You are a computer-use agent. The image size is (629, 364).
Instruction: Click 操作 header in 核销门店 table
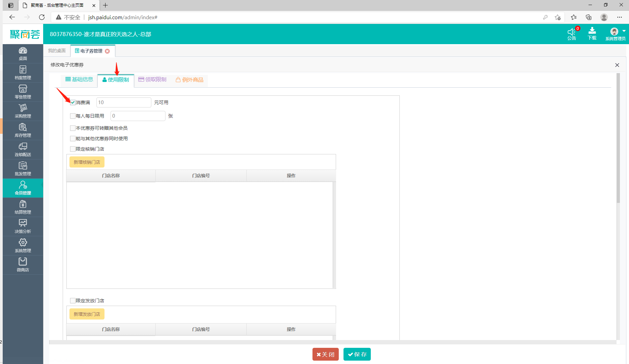click(x=291, y=176)
